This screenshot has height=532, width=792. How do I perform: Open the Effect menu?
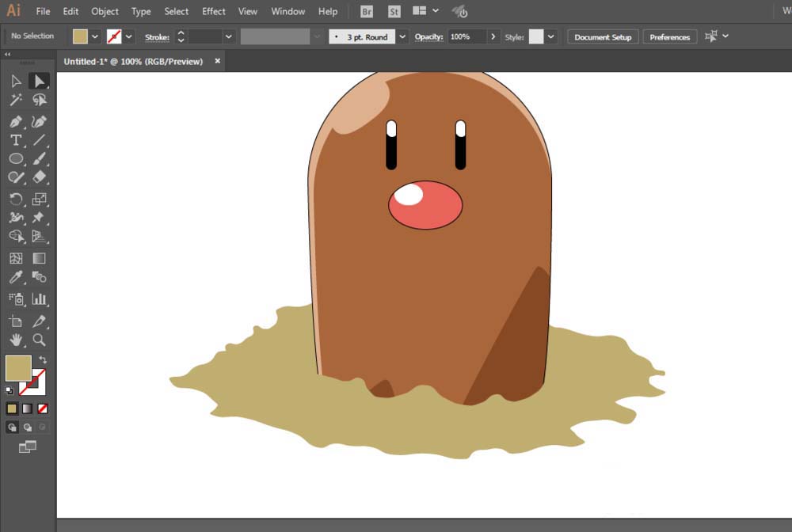[214, 12]
